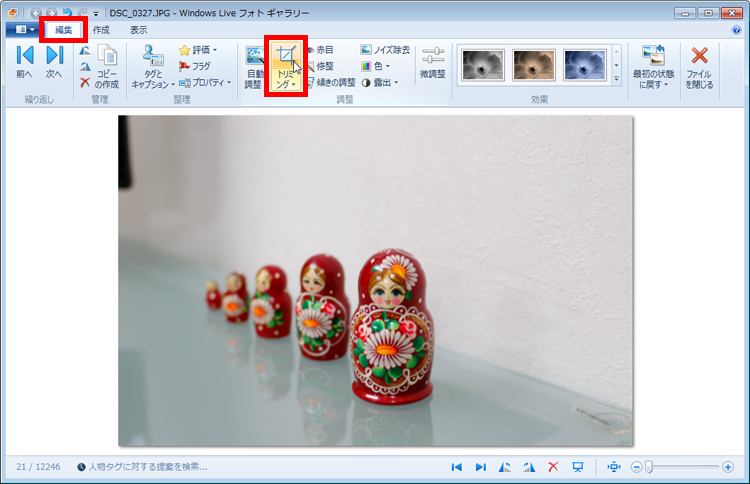Click back arrow in quick access toolbar
This screenshot has height=484, width=750.
(x=35, y=13)
